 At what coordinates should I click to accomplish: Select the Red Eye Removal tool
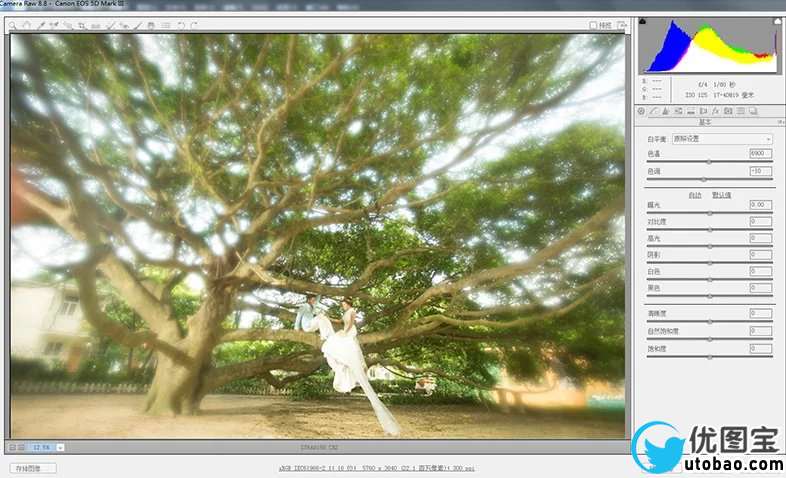[124, 25]
